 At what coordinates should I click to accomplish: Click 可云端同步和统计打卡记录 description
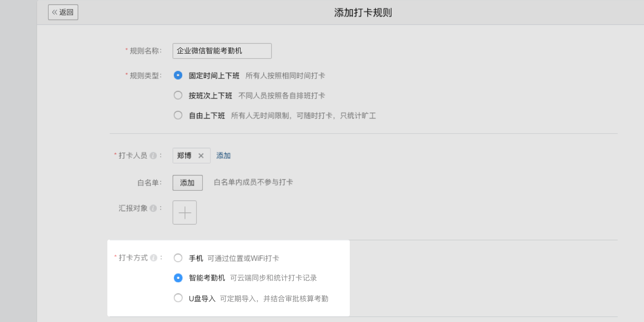click(273, 278)
